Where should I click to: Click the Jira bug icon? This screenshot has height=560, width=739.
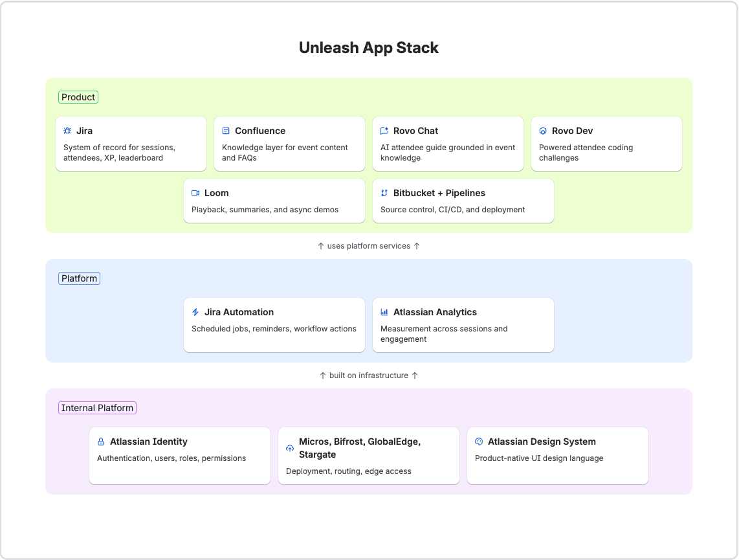tap(67, 131)
